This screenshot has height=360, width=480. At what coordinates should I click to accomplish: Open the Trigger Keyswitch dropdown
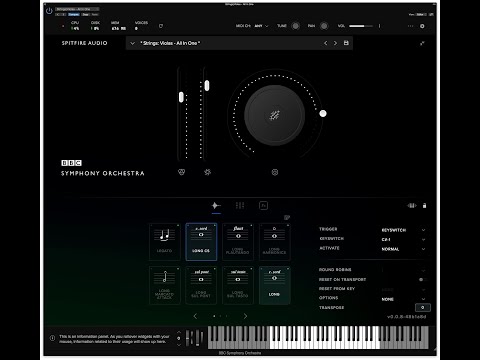403,230
